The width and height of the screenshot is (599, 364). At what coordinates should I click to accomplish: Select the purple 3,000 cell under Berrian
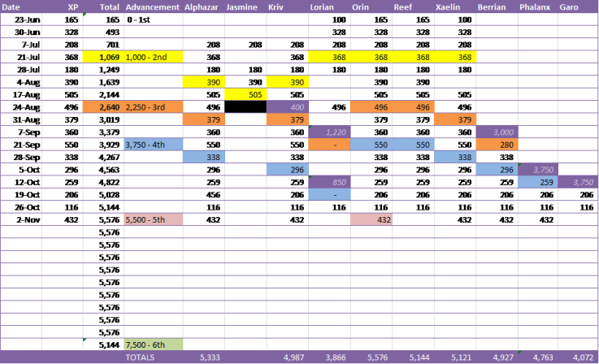(496, 132)
